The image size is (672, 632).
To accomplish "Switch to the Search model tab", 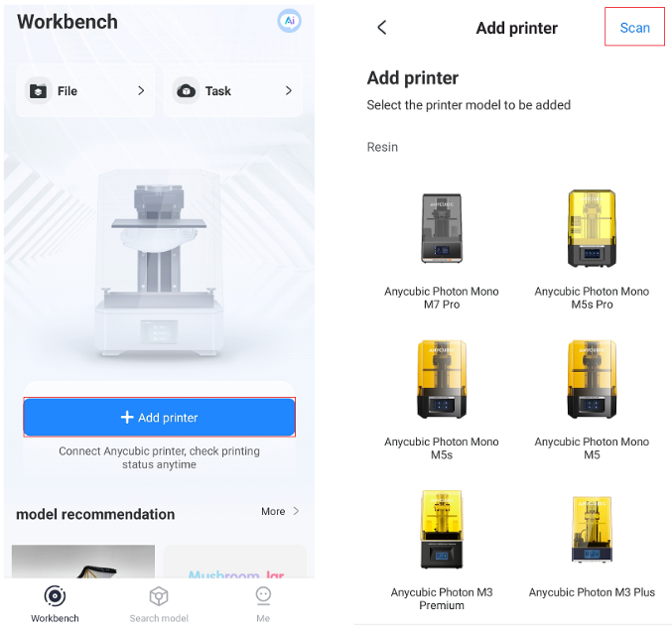I will click(x=159, y=604).
